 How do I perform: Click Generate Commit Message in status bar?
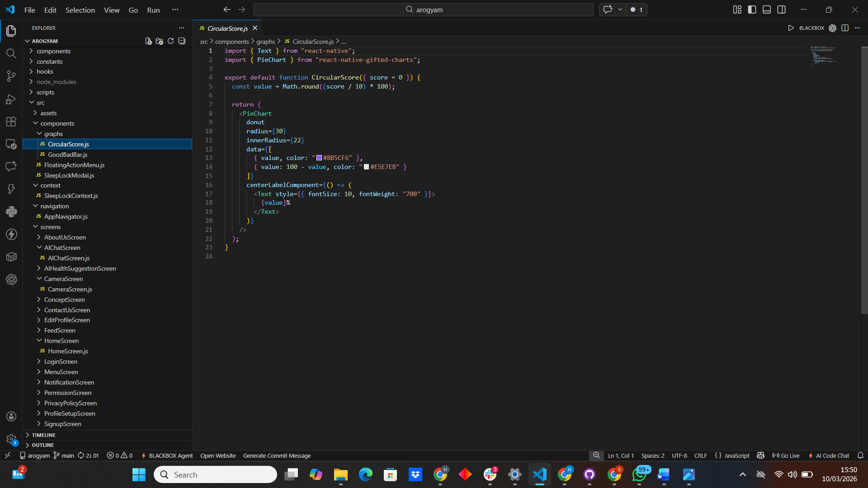click(277, 455)
